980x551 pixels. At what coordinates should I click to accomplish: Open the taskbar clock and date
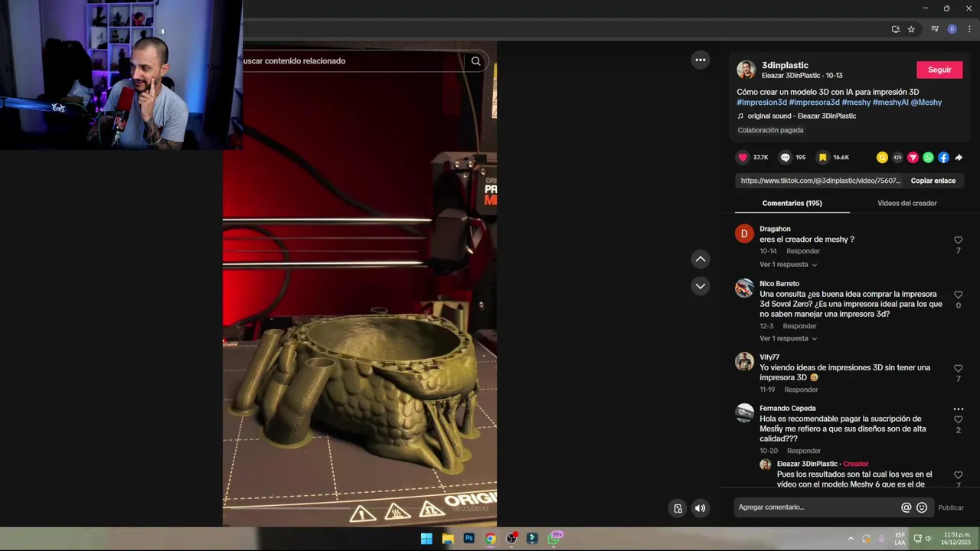coord(956,539)
